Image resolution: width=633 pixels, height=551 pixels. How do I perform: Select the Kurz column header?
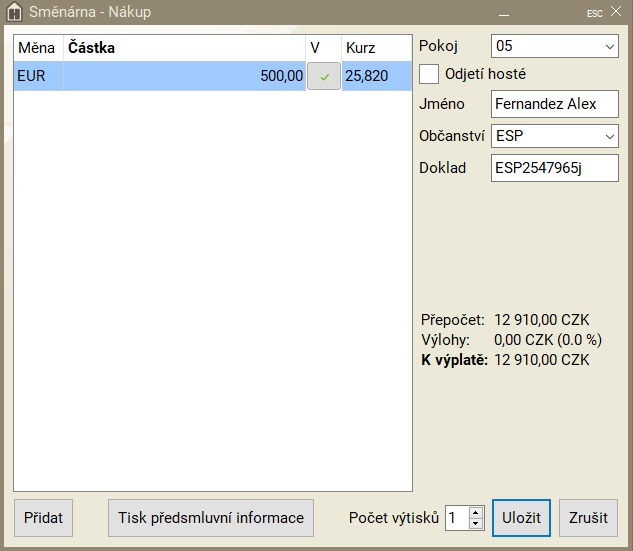(375, 47)
